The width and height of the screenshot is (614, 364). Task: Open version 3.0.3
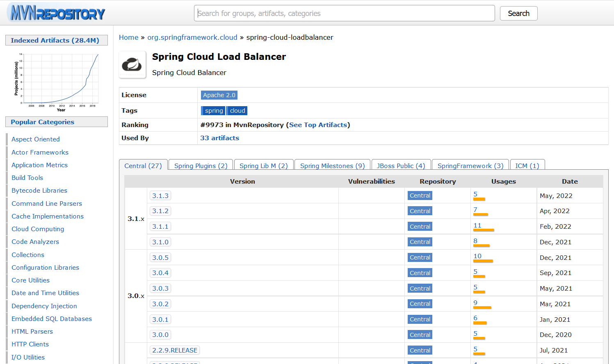coord(160,289)
